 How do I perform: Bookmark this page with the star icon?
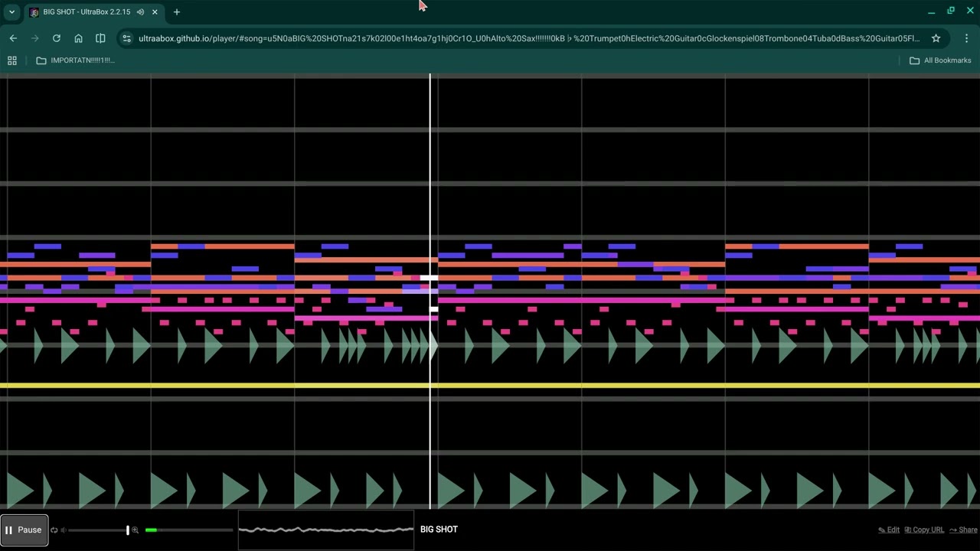pyautogui.click(x=936, y=38)
